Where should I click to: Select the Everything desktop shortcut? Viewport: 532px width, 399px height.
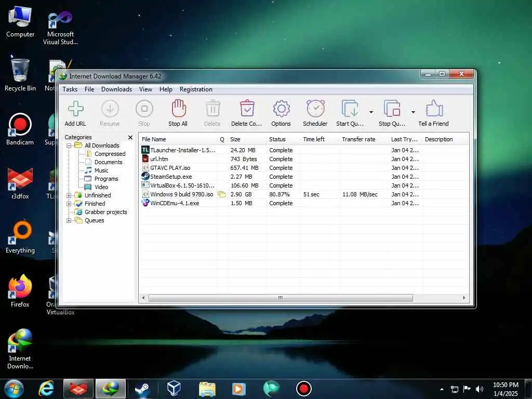pyautogui.click(x=20, y=237)
